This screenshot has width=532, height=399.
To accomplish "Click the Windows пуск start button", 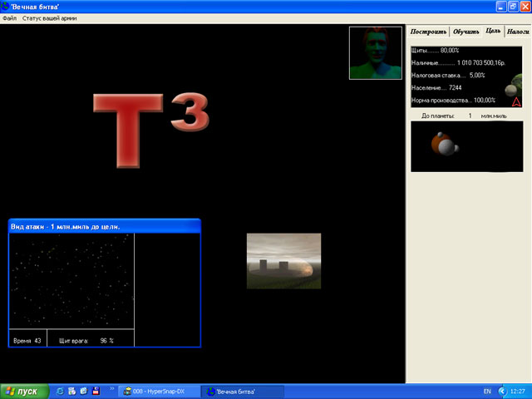I will (23, 391).
